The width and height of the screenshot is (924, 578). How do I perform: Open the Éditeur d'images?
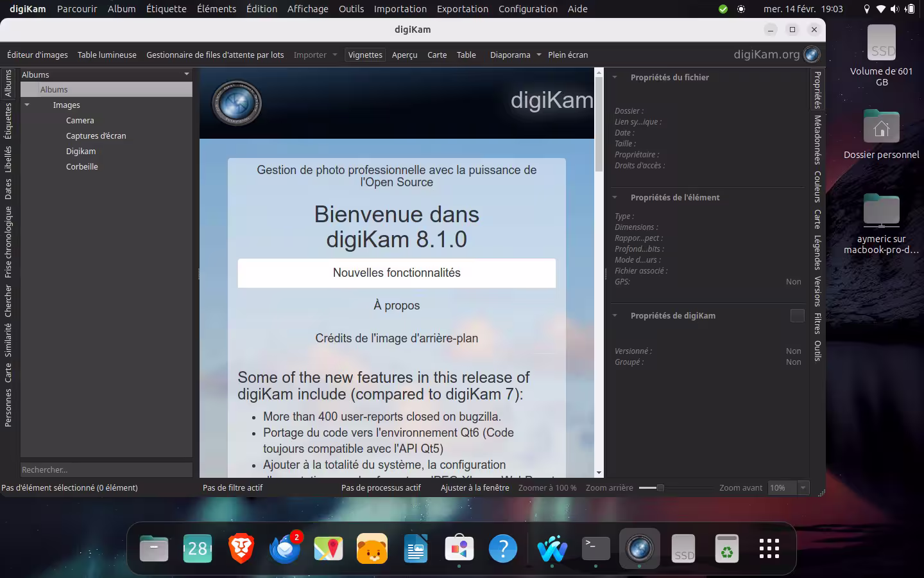[x=37, y=55]
